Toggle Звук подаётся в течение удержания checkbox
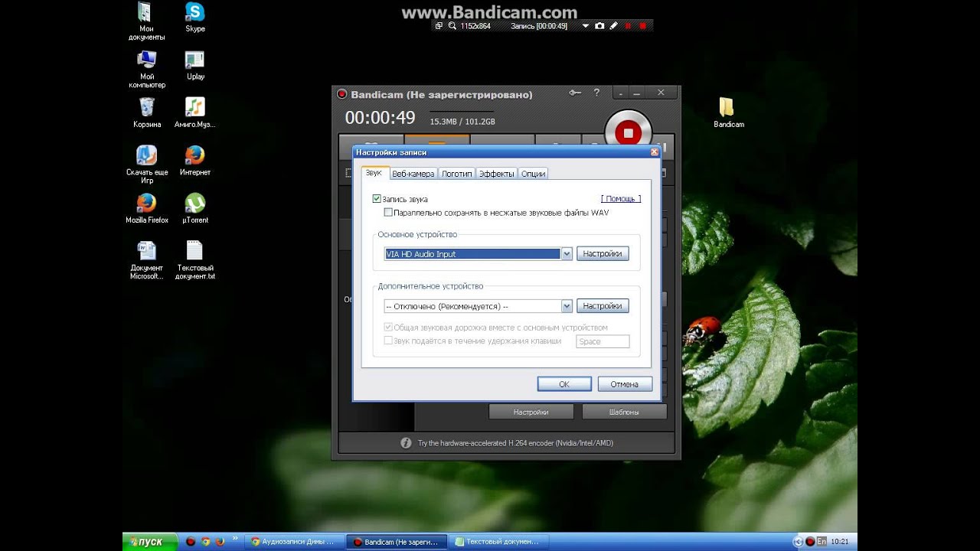980x551 pixels. point(388,341)
